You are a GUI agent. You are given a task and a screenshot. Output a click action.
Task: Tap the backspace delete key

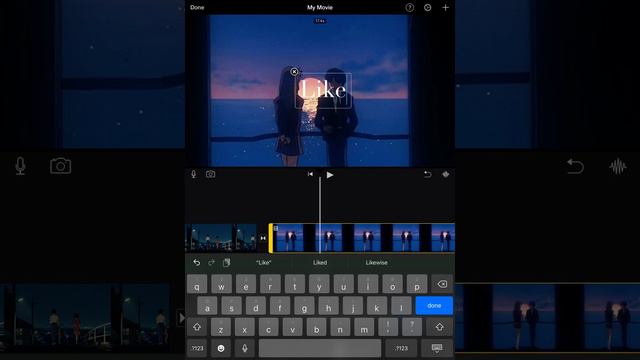click(442, 284)
